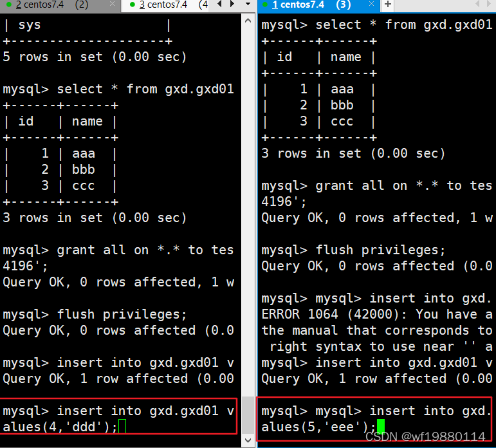Click 'grant all on *.*' line in left terminal
The width and height of the screenshot is (496, 448).
point(118,250)
